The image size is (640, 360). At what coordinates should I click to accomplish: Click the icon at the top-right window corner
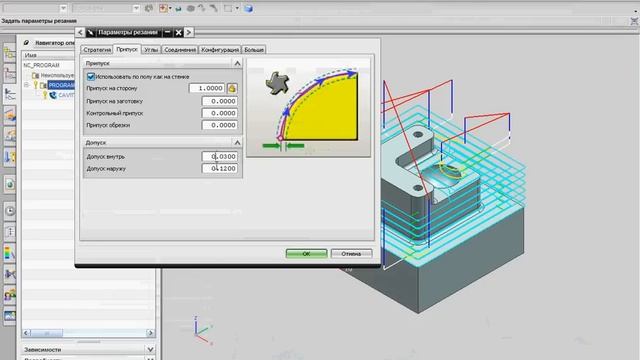634,21
